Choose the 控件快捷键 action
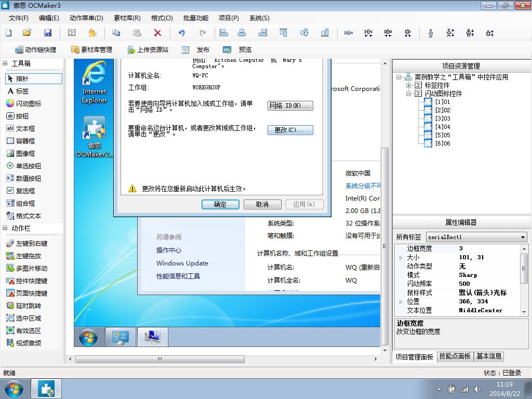Screen dimensions: 532x399 27,281
